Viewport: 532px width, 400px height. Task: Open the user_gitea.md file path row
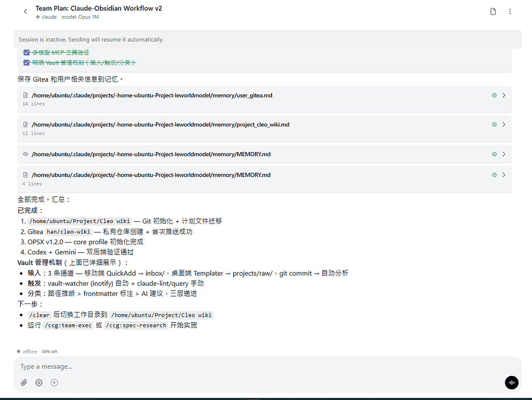(x=265, y=99)
